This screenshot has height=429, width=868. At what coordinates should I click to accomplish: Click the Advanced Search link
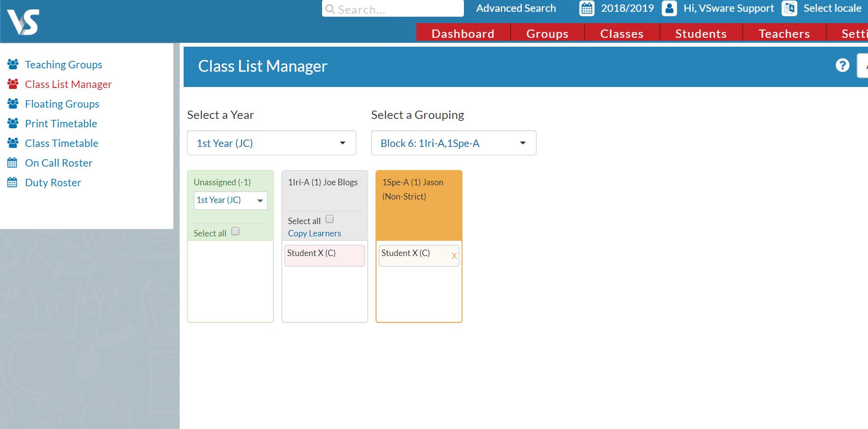pos(516,8)
